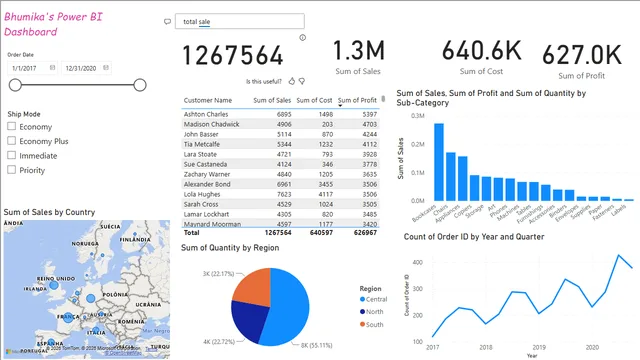This screenshot has width=640, height=360.
Task: Sort table by Sum of Profit header
Action: point(357,100)
